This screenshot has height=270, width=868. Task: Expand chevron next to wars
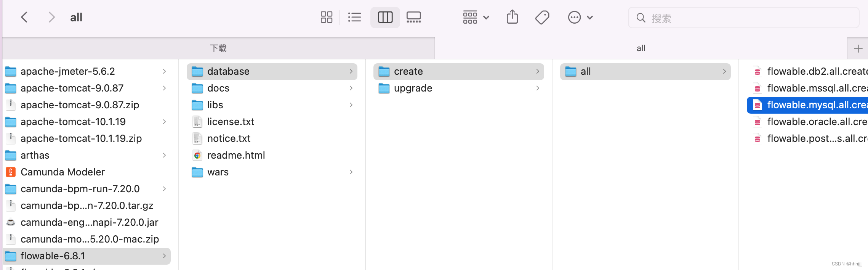pyautogui.click(x=351, y=172)
